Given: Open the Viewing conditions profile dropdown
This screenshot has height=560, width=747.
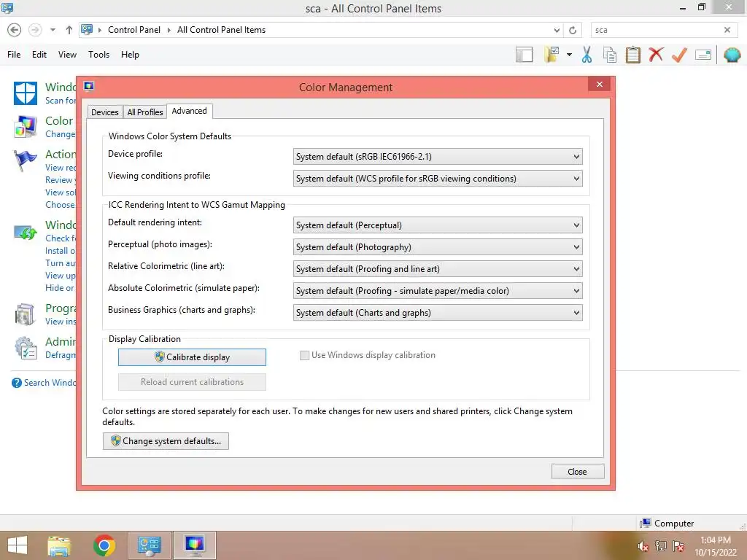Looking at the screenshot, I should (x=438, y=179).
